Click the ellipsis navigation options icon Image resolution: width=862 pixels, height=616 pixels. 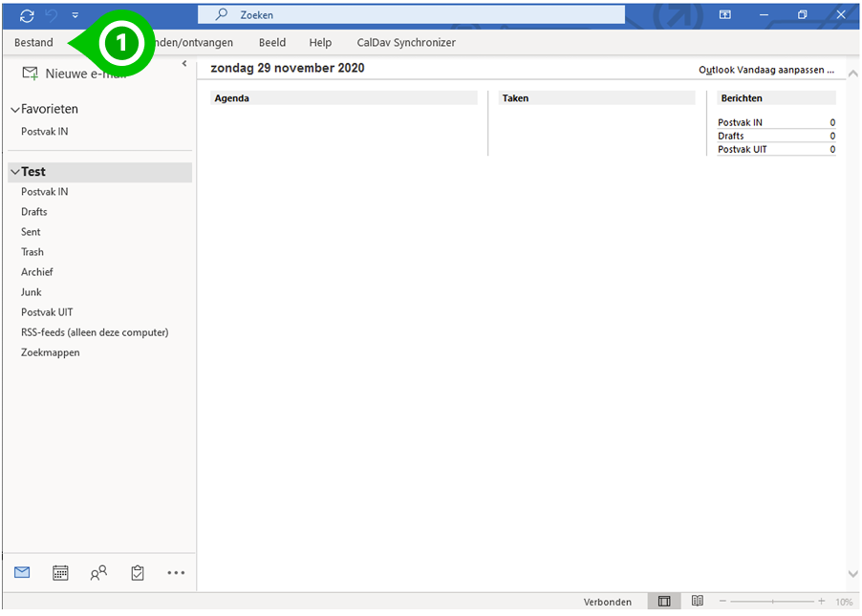pyautogui.click(x=176, y=572)
